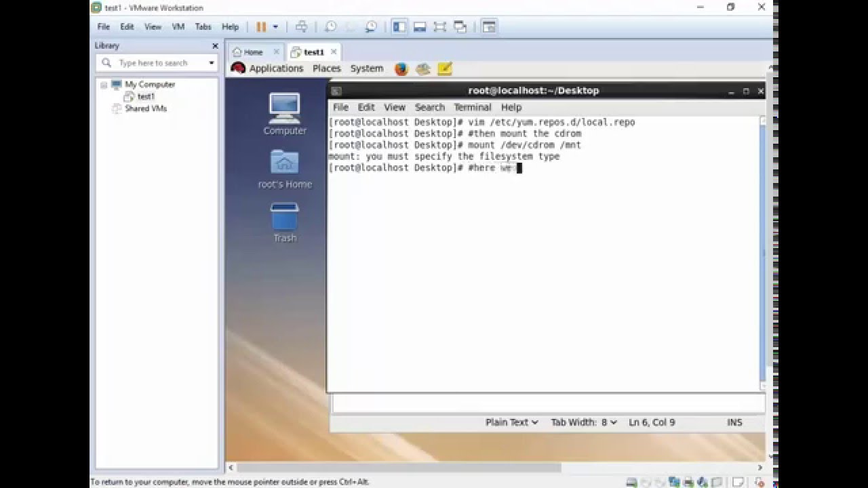Click the network adapter status icon

point(675,482)
